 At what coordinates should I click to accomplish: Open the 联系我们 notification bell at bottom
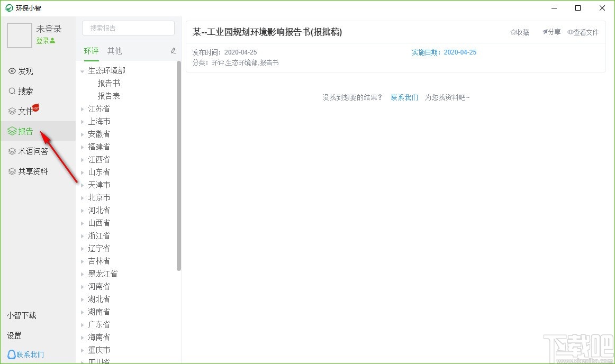(x=25, y=354)
